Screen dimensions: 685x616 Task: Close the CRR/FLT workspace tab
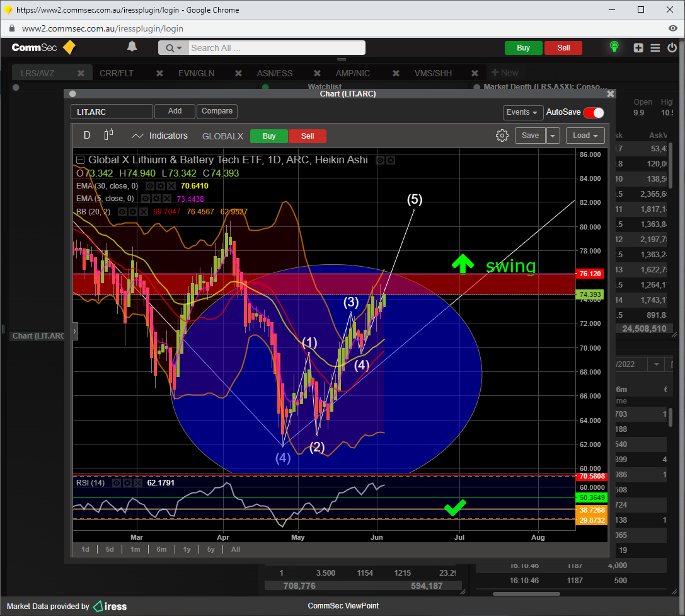[159, 73]
